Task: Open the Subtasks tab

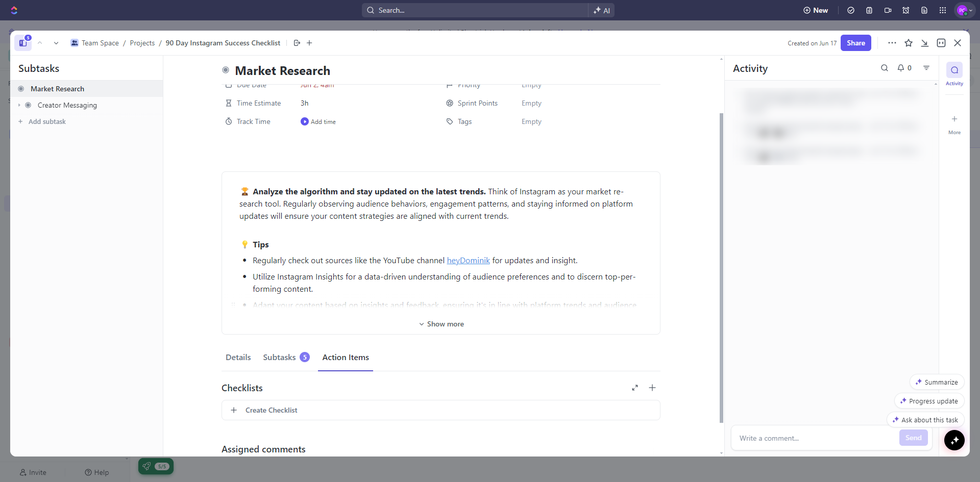Action: pyautogui.click(x=279, y=358)
